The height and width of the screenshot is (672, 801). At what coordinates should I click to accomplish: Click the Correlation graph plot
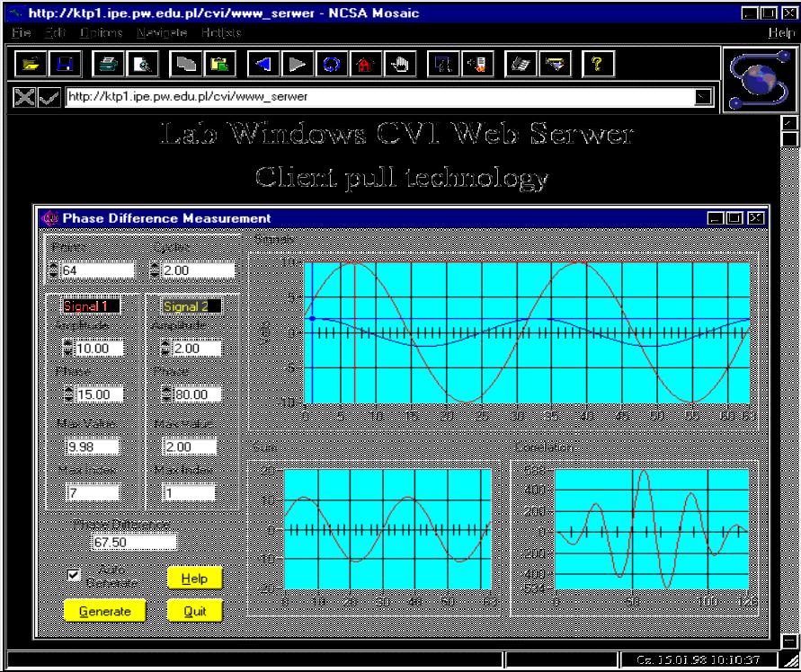point(652,529)
